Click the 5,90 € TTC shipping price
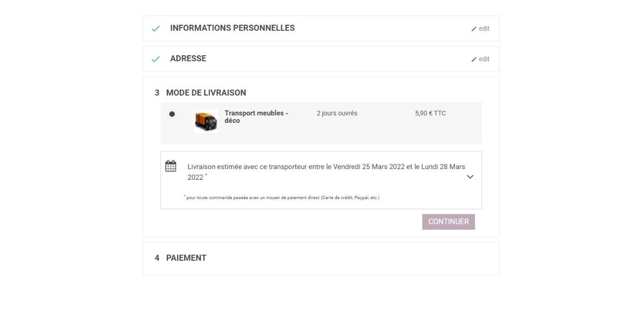 pos(430,113)
